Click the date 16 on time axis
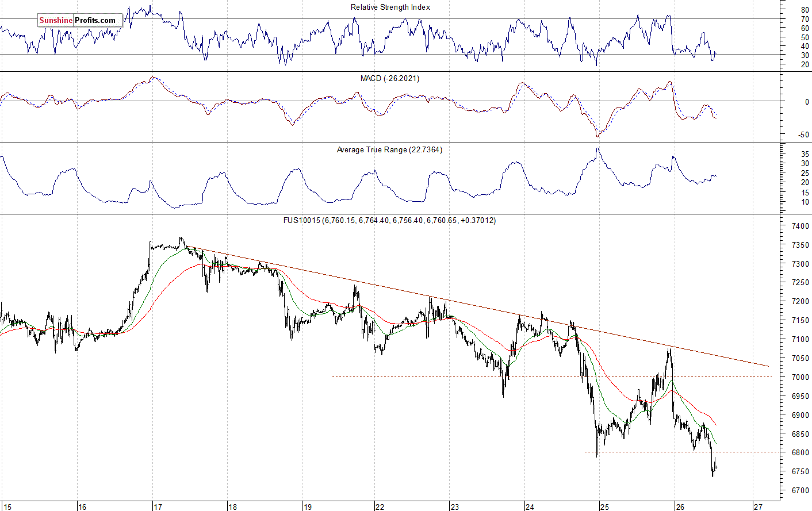The height and width of the screenshot is (511, 812). (82, 507)
